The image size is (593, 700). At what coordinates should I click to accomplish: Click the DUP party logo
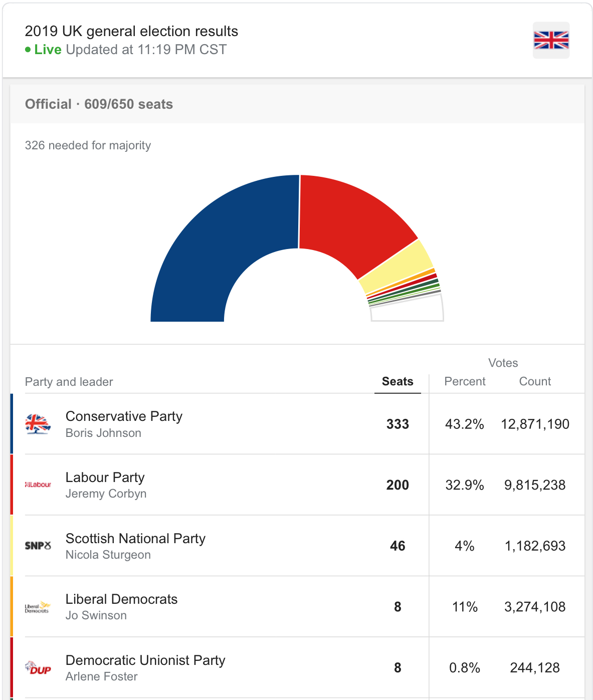38,668
